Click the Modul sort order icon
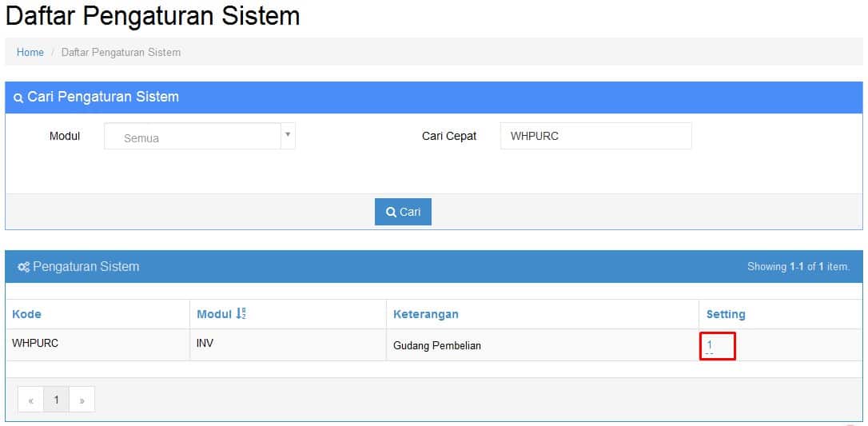Viewport: 868px width, 426px height. coord(241,313)
